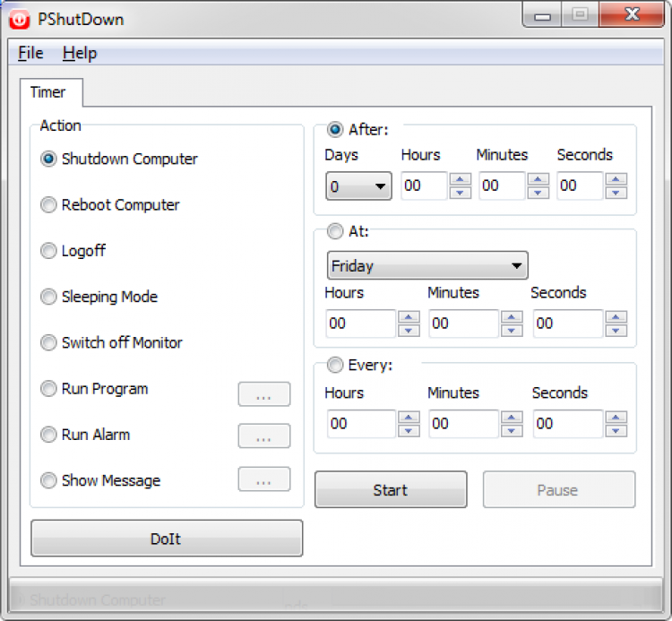Viewport: 672px width, 621px height.
Task: Decrease Every Seconds with down arrow
Action: pyautogui.click(x=616, y=431)
